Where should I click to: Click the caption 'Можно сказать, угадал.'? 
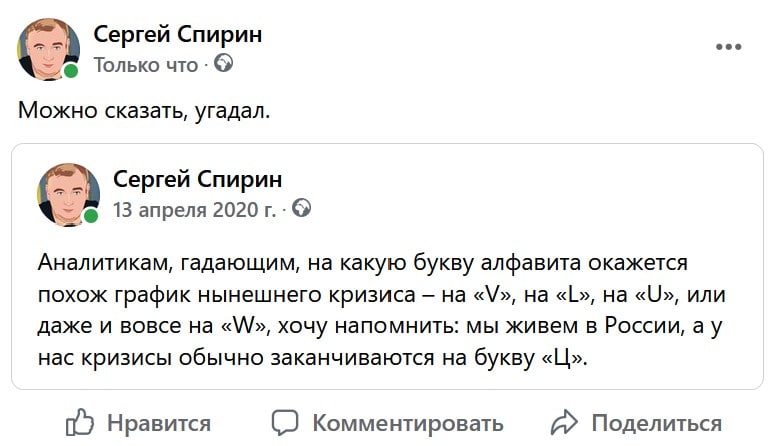click(x=144, y=110)
